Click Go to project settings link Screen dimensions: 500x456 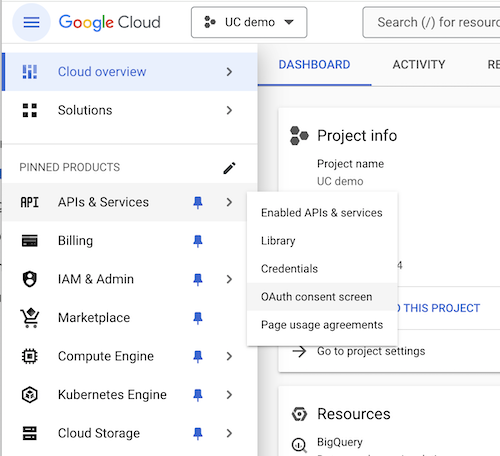[x=371, y=351]
